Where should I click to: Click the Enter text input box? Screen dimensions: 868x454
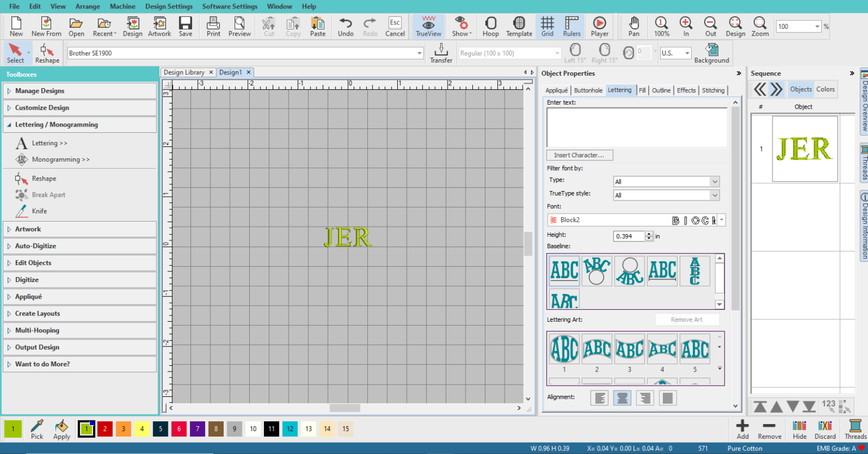[x=636, y=127]
